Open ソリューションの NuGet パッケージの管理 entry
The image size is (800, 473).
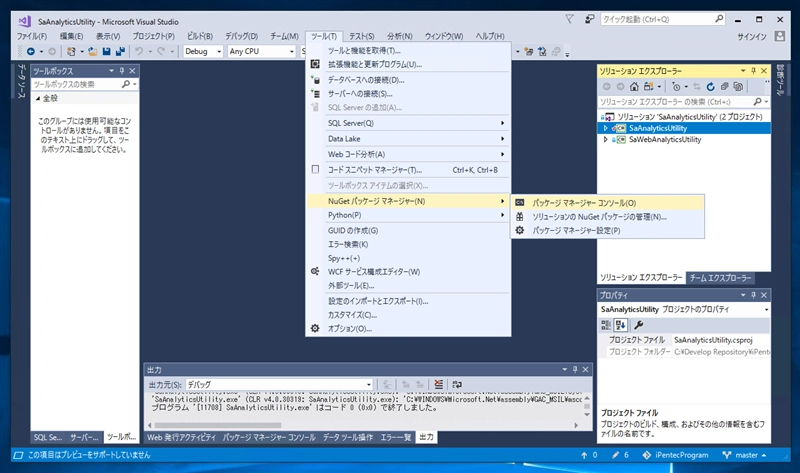pyautogui.click(x=607, y=216)
